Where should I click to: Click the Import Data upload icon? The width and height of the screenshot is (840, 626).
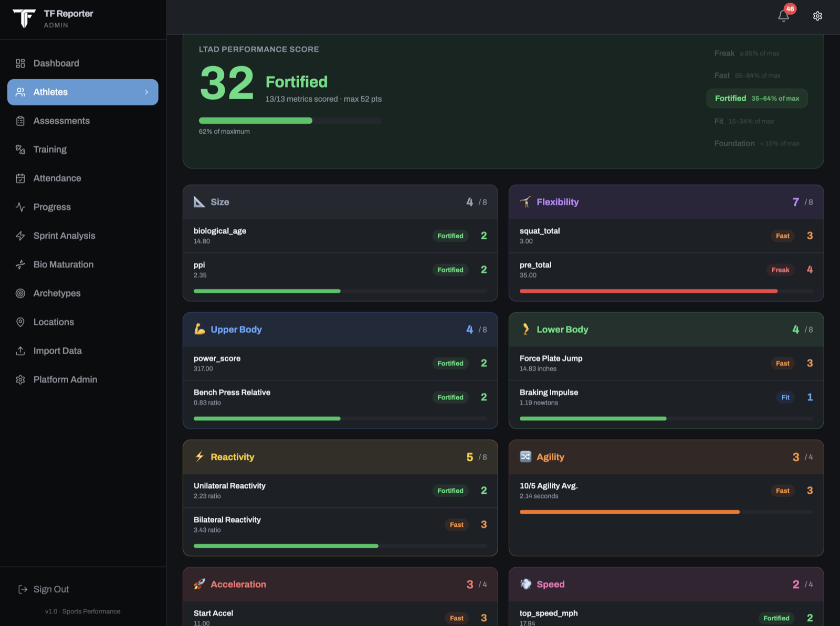click(20, 351)
